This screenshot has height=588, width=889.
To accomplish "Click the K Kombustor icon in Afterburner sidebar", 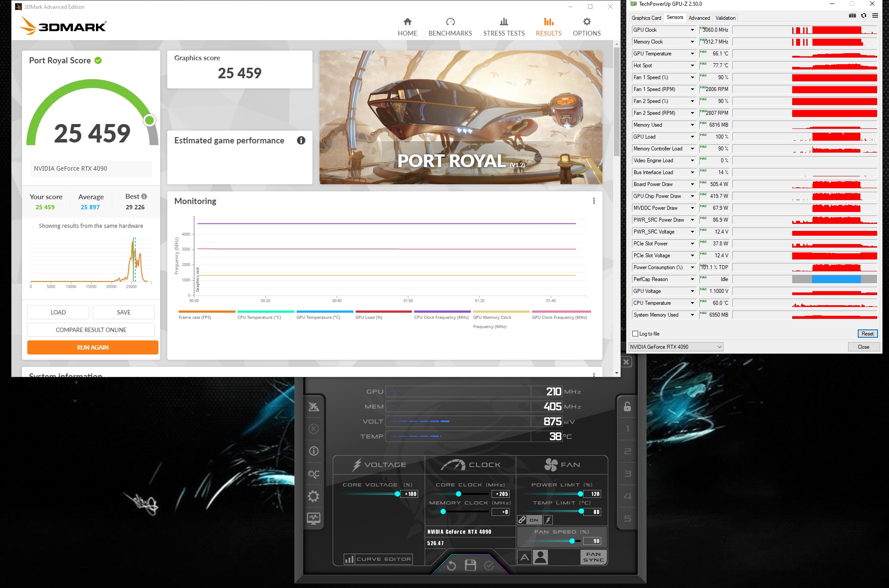I will [314, 429].
